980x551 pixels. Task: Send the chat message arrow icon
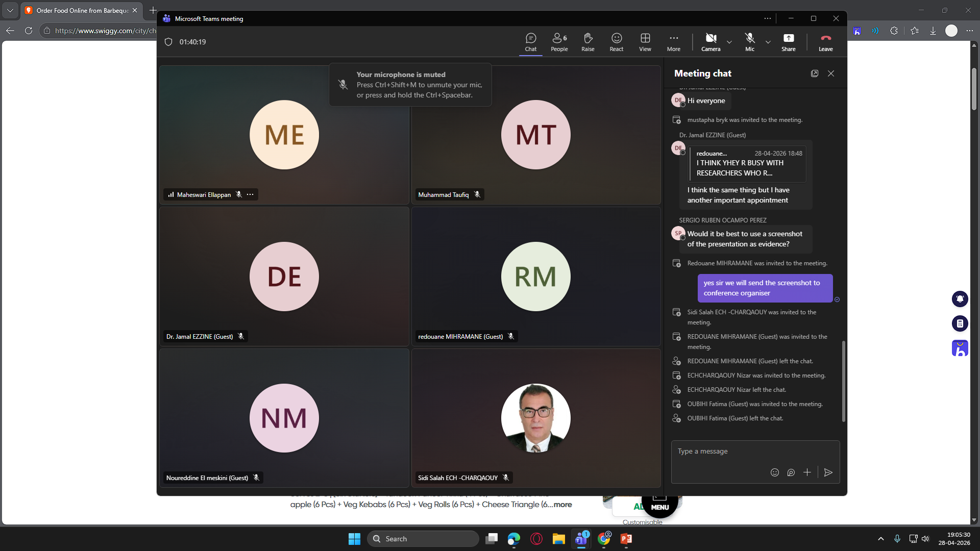[828, 472]
